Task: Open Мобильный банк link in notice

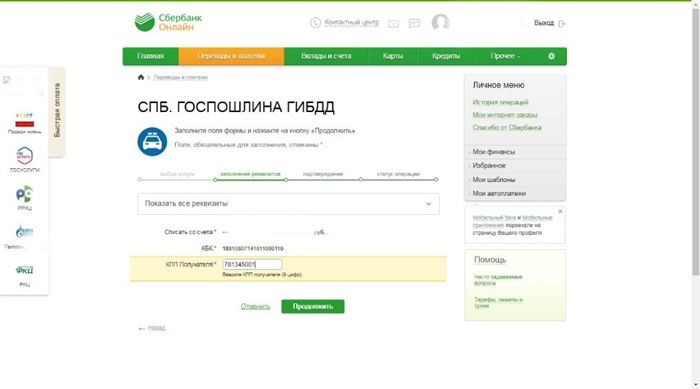Action: pyautogui.click(x=494, y=218)
